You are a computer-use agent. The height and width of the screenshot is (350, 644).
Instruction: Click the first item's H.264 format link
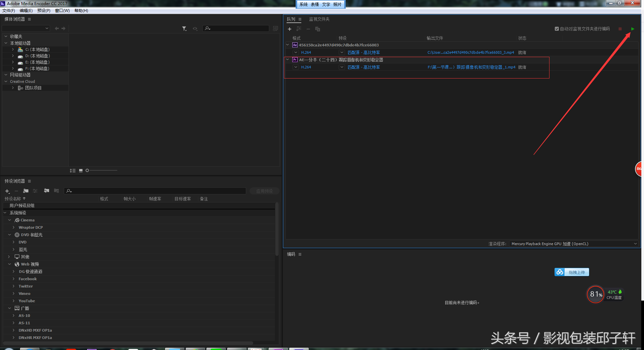point(306,52)
